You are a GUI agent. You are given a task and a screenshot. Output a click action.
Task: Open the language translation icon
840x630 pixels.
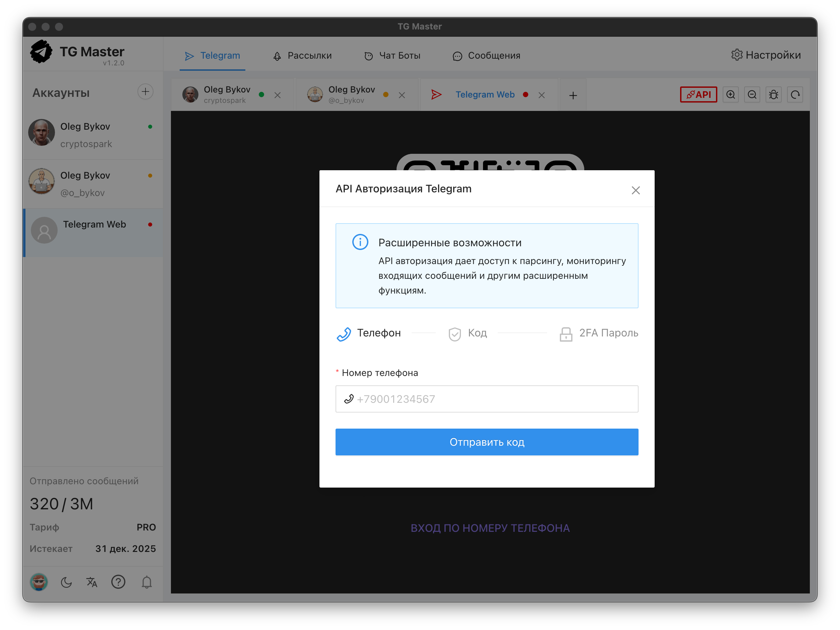click(92, 582)
